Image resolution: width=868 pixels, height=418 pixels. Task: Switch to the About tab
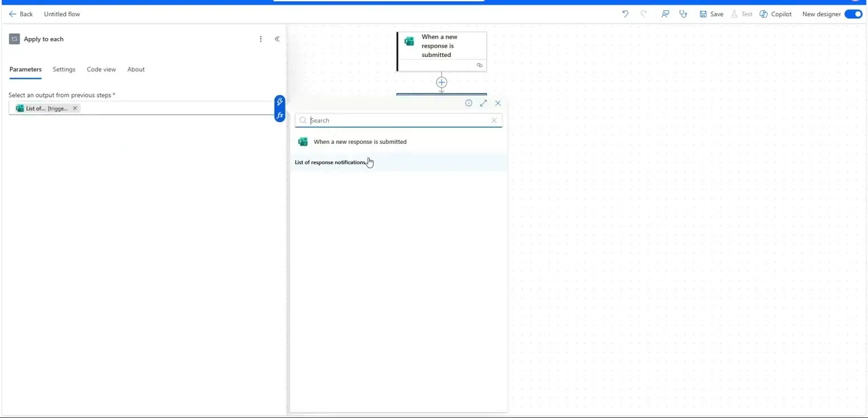(136, 69)
